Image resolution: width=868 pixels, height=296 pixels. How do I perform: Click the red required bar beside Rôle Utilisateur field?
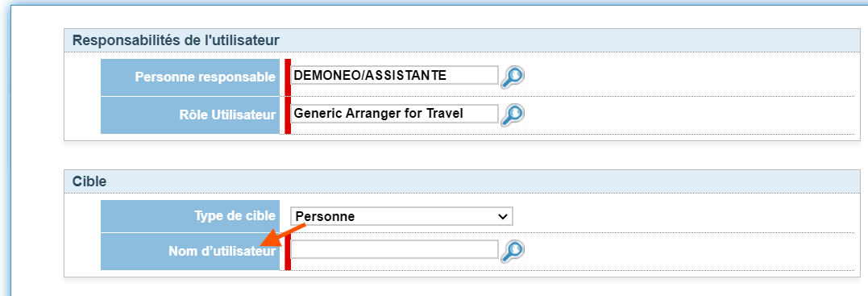[287, 115]
